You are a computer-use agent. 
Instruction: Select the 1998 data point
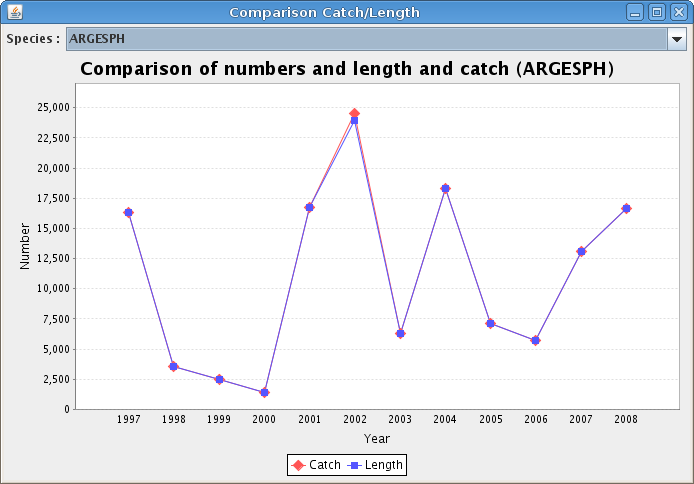pyautogui.click(x=174, y=366)
